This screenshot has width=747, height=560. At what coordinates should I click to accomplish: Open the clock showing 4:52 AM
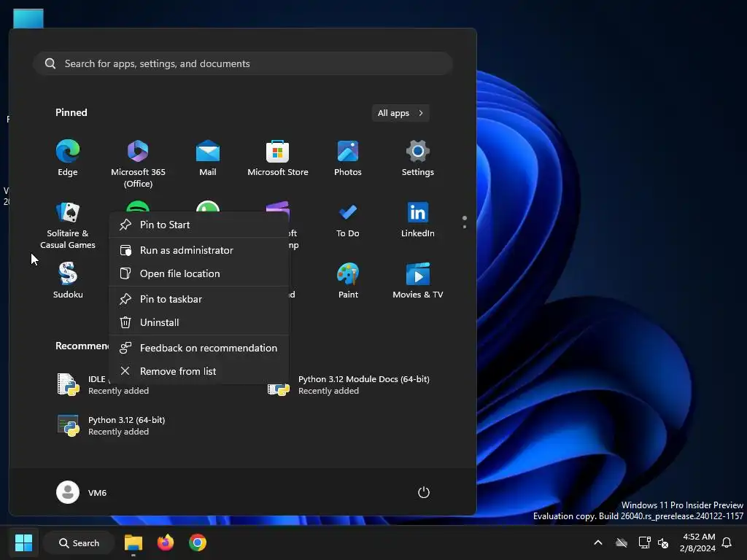tap(697, 542)
